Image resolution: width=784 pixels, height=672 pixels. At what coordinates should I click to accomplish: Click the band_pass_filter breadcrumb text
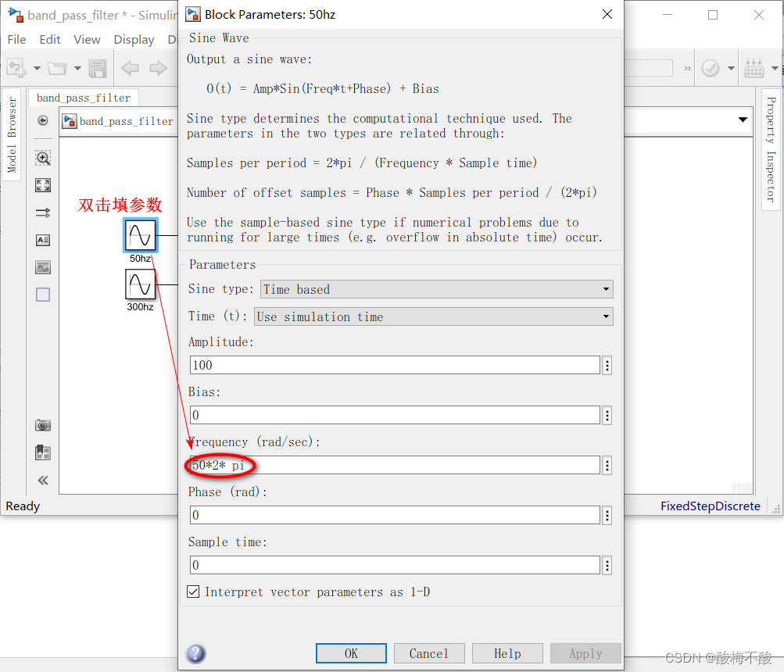[x=127, y=121]
